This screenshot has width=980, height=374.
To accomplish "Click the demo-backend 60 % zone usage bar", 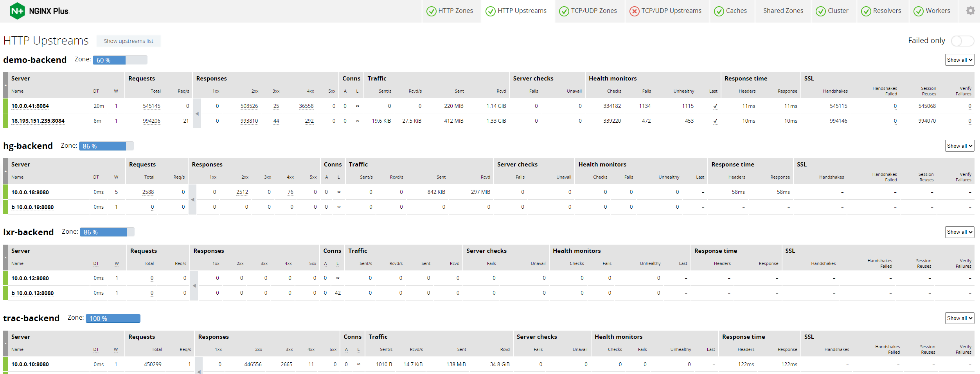I will click(x=120, y=60).
